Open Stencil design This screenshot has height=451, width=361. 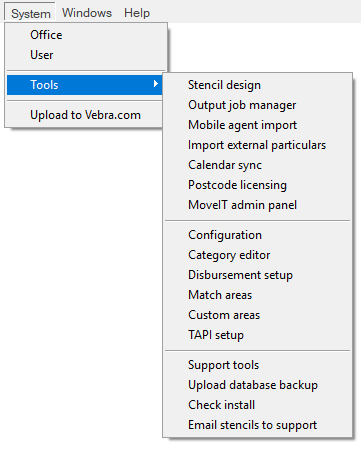tap(257, 85)
